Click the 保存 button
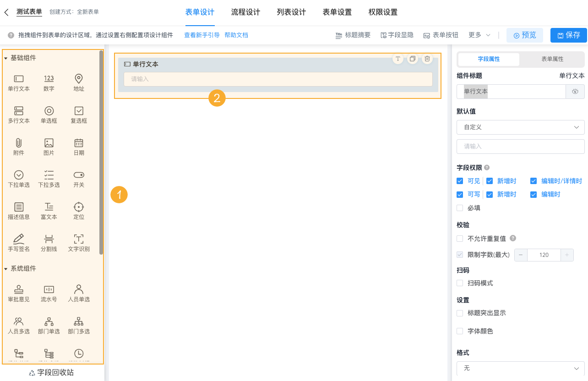The image size is (588, 381). (568, 35)
